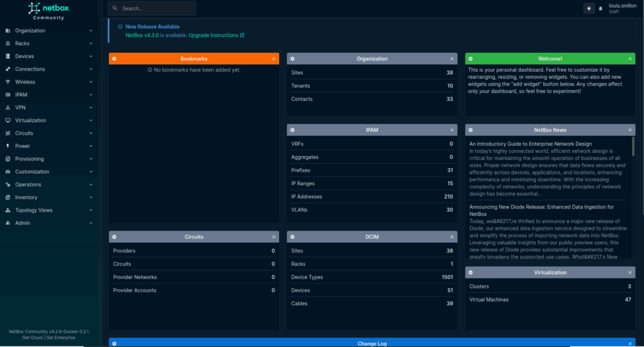Close the NetBox News widget

pyautogui.click(x=630, y=130)
